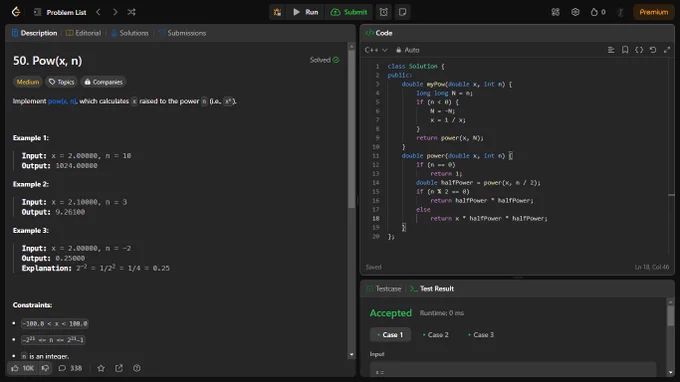Click the debugger icon beside Run
The image size is (680, 382).
point(277,12)
